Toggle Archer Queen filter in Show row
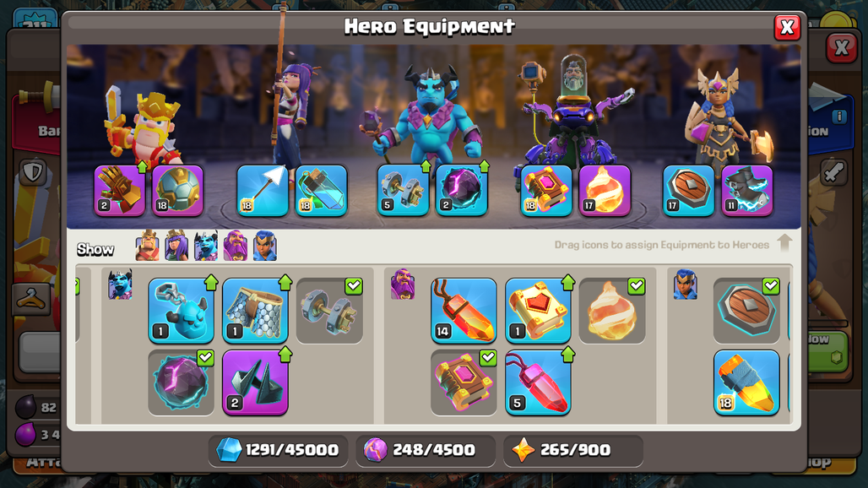This screenshot has width=868, height=488. (x=176, y=246)
